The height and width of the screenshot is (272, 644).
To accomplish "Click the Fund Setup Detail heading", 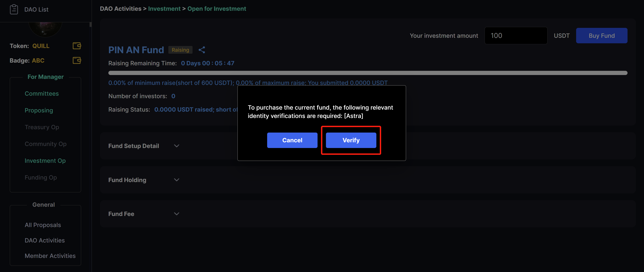I will 134,146.
